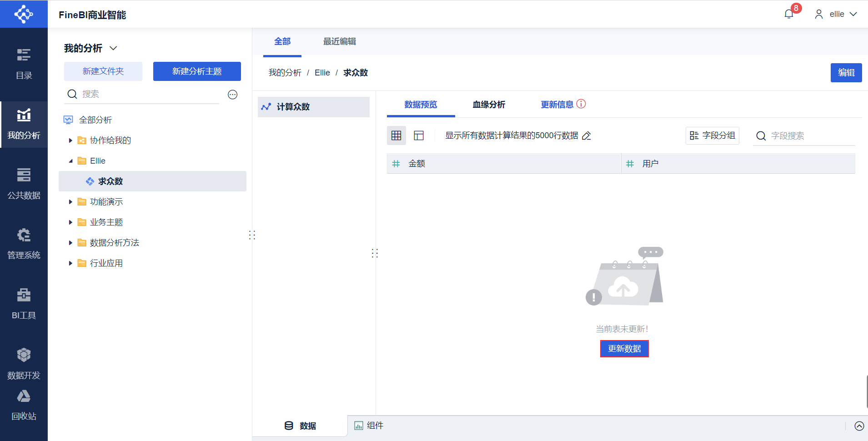Expand the 功能演示 folder
The image size is (868, 441).
(70, 202)
